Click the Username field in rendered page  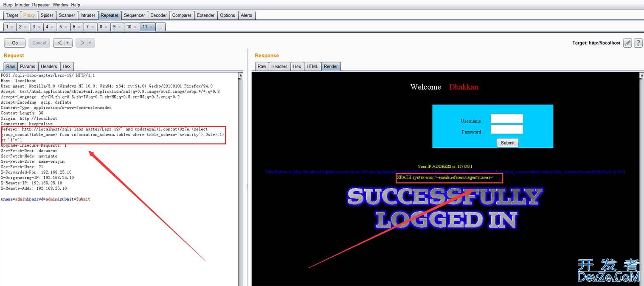[507, 119]
